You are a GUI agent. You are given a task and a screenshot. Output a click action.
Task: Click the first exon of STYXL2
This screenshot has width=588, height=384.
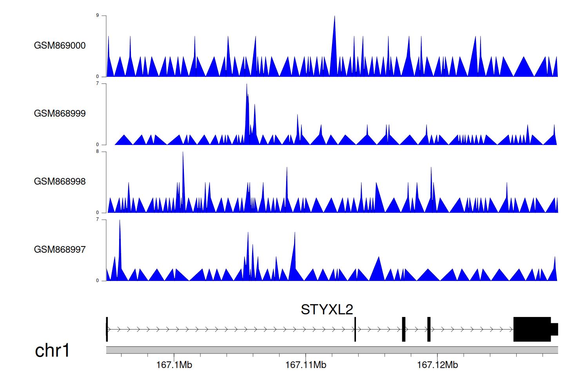[107, 329]
